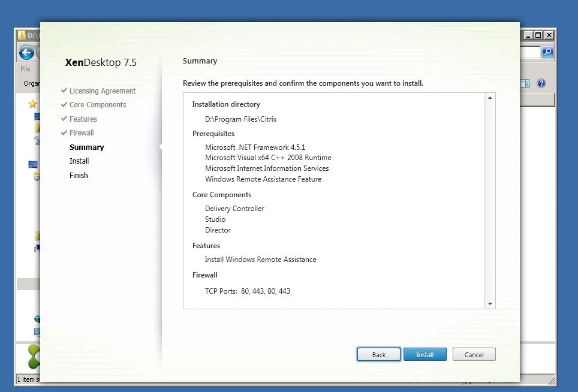The height and width of the screenshot is (392, 578).
Task: Click the summary list scroll-down arrow
Action: pos(490,304)
